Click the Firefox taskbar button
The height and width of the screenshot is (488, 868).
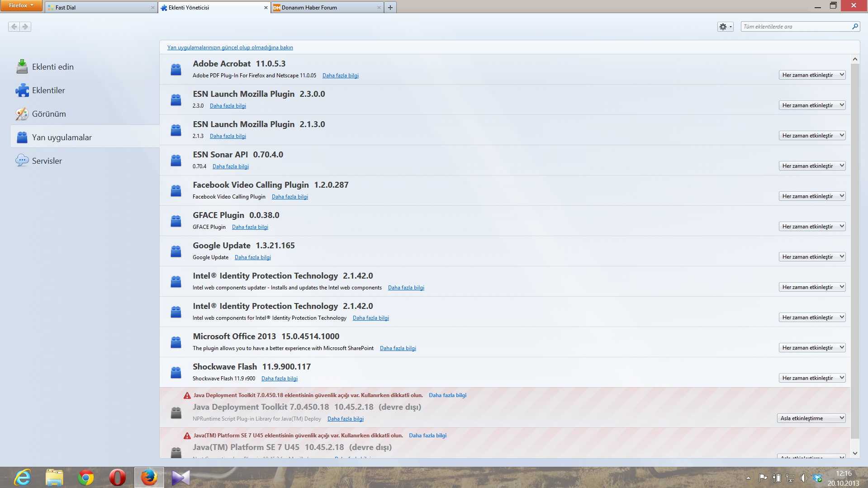(x=149, y=478)
